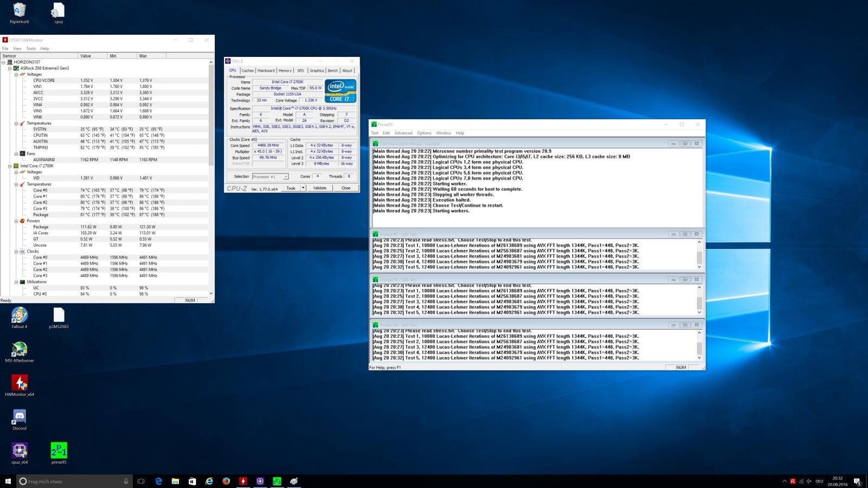Open the MSI Afterburner desktop icon
This screenshot has height=488, width=868.
tap(20, 352)
